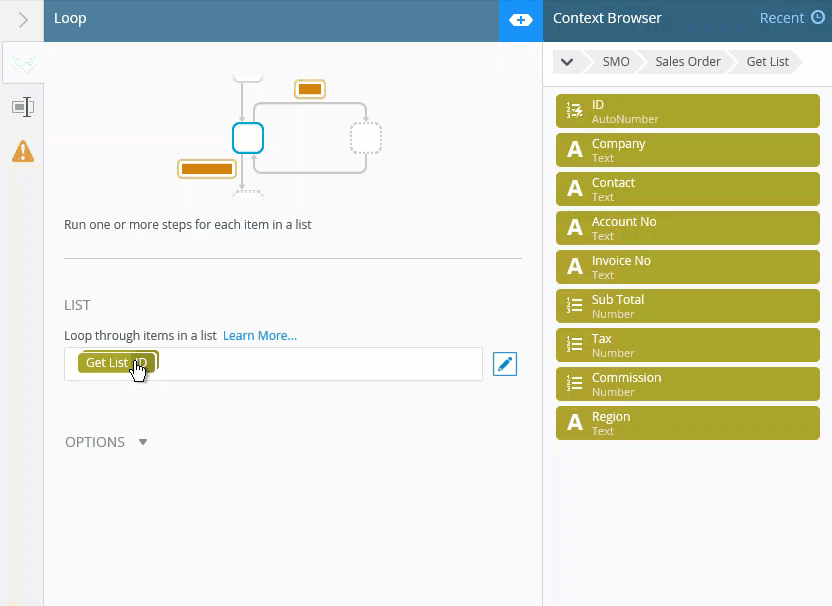Click the Context Browser title
This screenshot has height=606, width=832.
607,18
